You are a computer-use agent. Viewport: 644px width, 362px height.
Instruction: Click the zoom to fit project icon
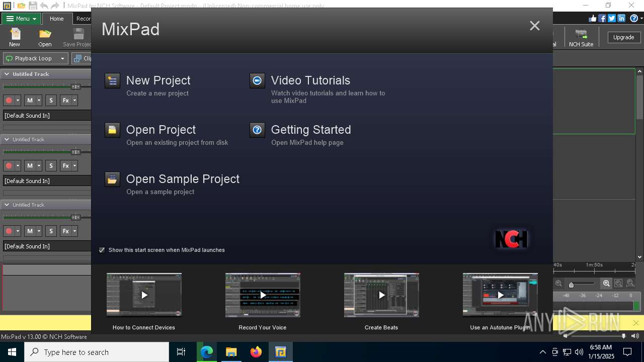coord(630,284)
